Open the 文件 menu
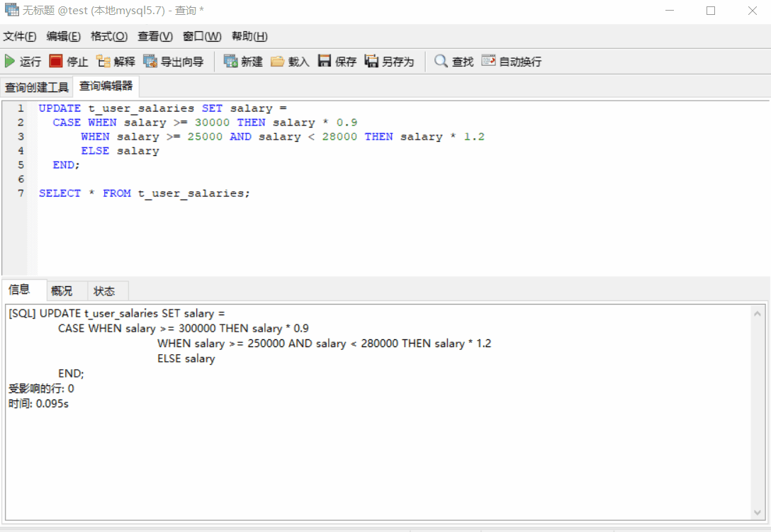 [20, 36]
